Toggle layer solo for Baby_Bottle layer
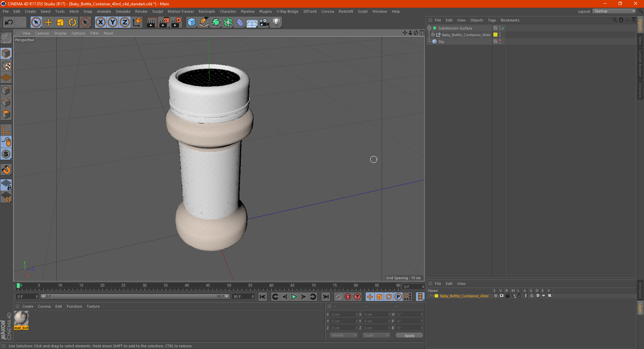Screen dimensions: 644x349 (x=495, y=296)
